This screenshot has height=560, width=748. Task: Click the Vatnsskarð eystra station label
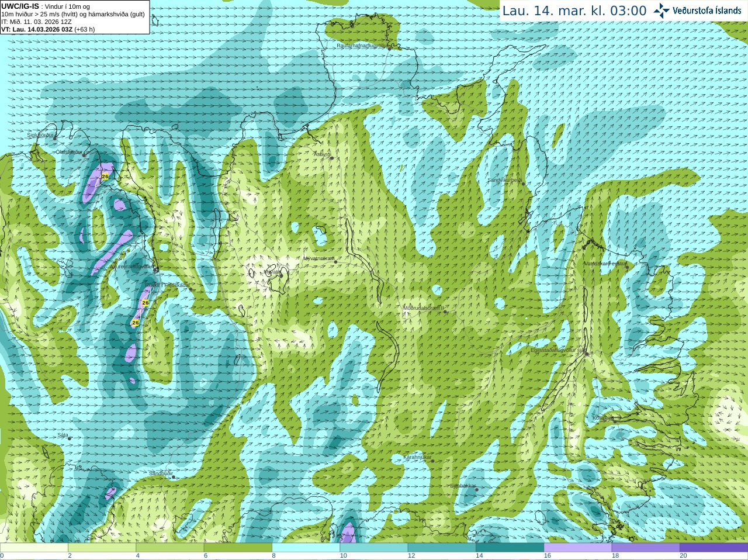605,264
